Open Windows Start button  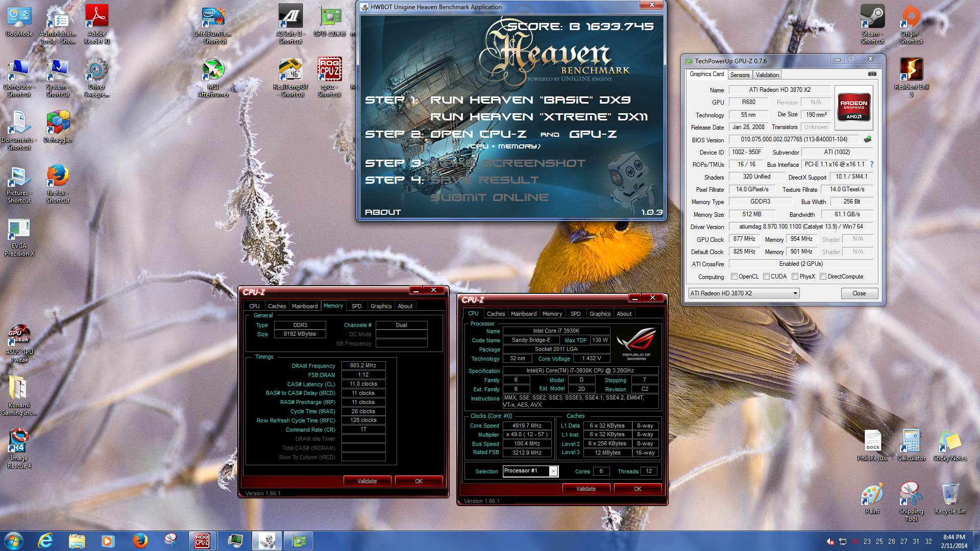coord(13,541)
